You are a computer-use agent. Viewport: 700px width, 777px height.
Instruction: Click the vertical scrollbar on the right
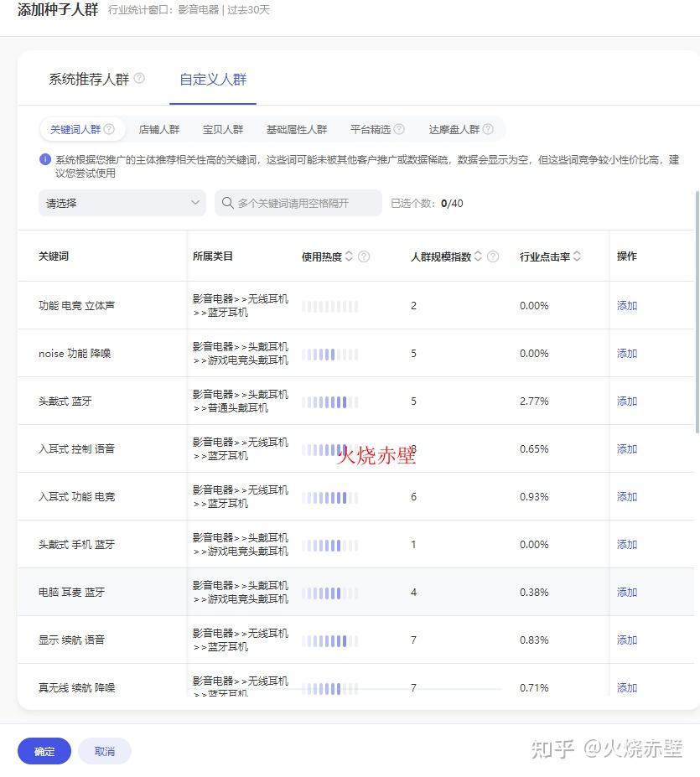[697, 312]
